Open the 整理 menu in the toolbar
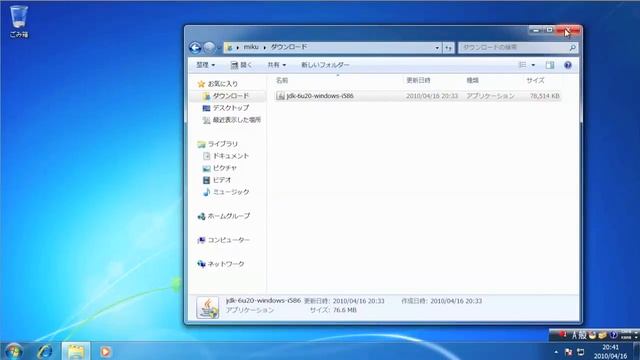Image resolution: width=640 pixels, height=360 pixels. pos(205,65)
